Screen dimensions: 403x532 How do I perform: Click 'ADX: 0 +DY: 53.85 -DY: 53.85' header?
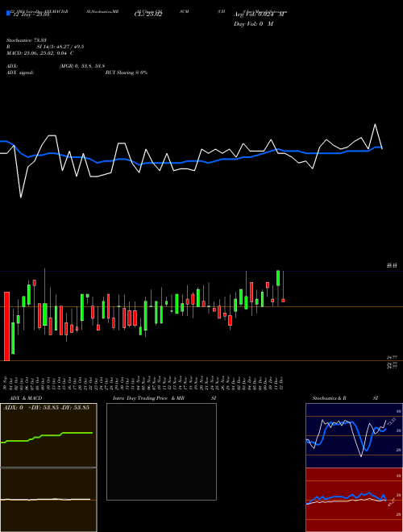[x=47, y=408]
